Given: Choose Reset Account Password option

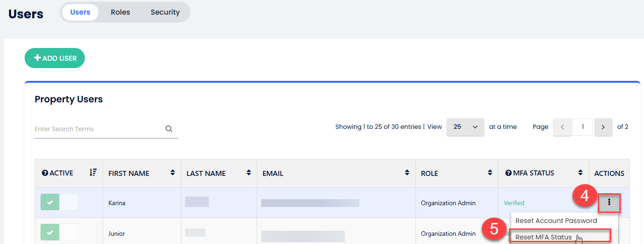Looking at the screenshot, I should [556, 221].
